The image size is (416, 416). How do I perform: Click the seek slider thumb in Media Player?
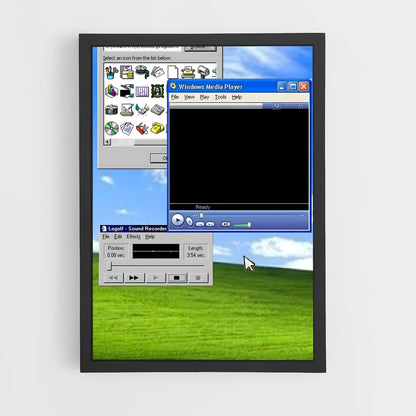coord(201,216)
